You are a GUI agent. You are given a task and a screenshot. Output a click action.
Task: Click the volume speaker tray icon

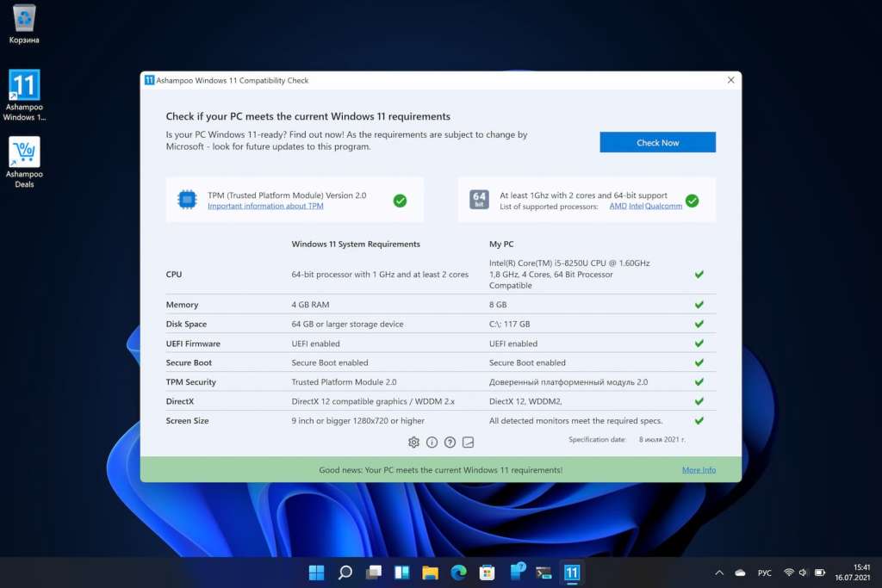tap(803, 573)
